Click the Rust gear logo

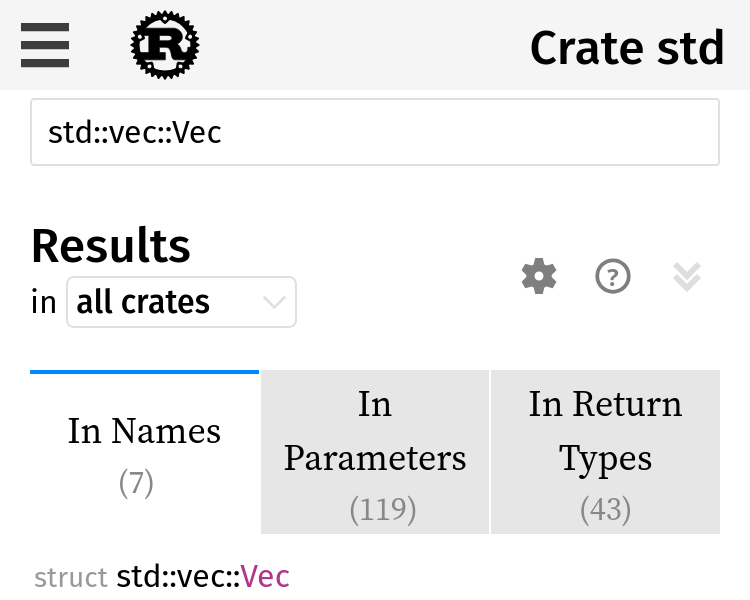165,45
